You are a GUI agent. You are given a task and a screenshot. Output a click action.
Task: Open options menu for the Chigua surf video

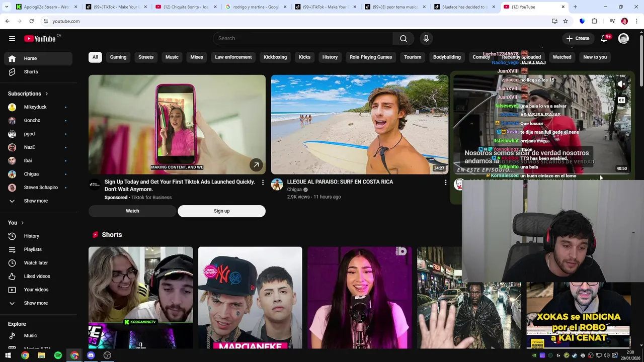[445, 183]
